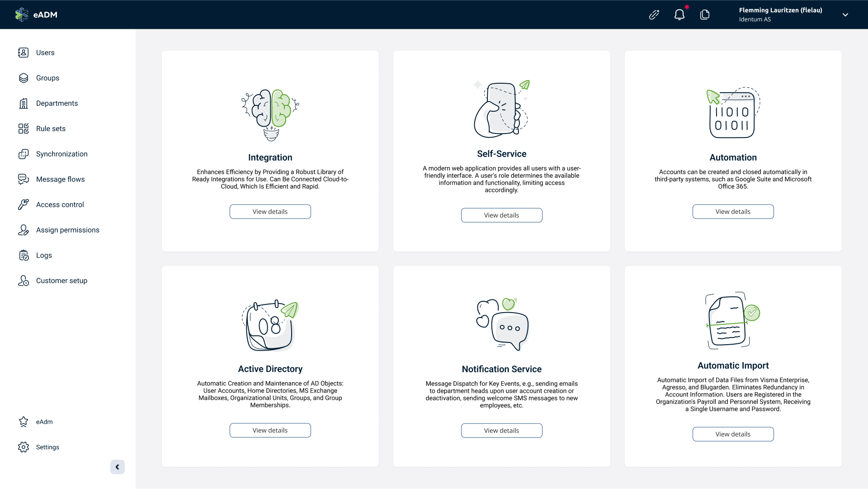Select Message flows menu item
868x489 pixels.
click(x=60, y=179)
